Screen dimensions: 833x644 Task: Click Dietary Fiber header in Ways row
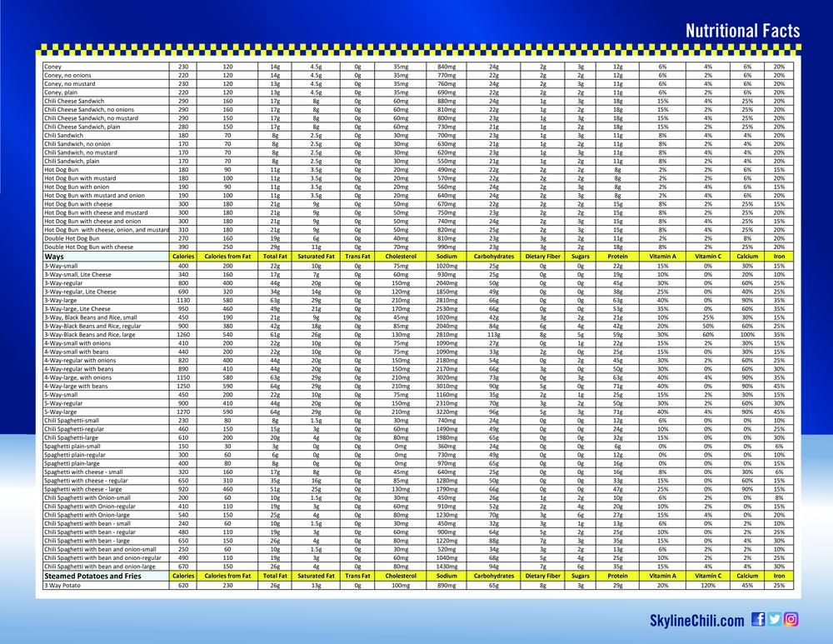pyautogui.click(x=543, y=257)
